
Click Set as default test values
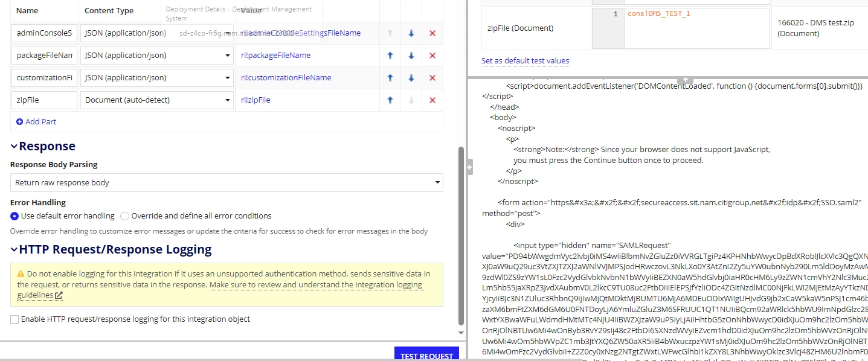tap(525, 61)
